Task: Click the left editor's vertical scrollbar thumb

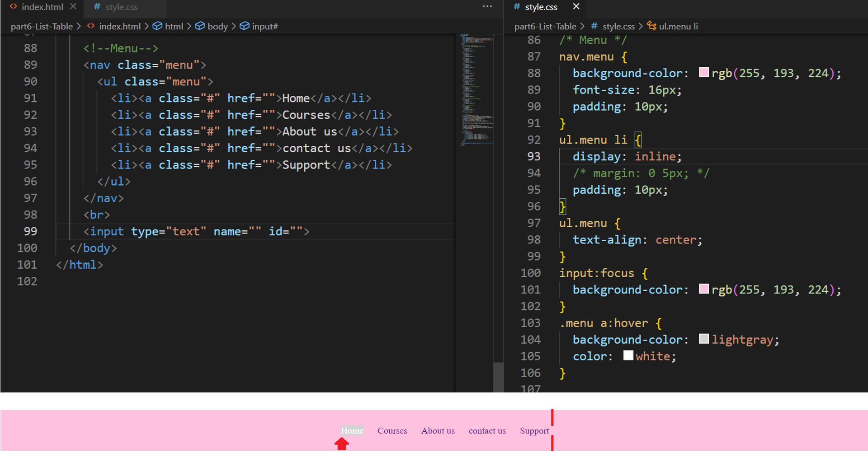Action: [x=498, y=377]
